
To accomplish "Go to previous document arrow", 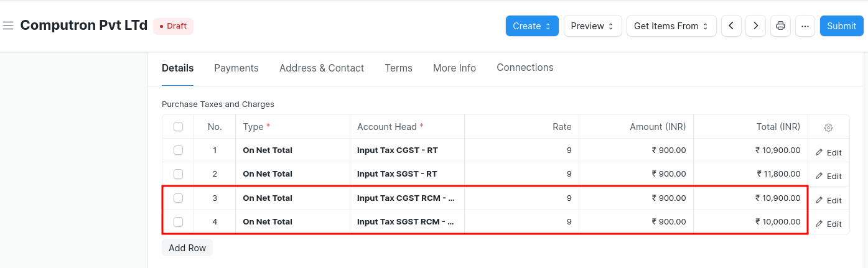I will [731, 26].
